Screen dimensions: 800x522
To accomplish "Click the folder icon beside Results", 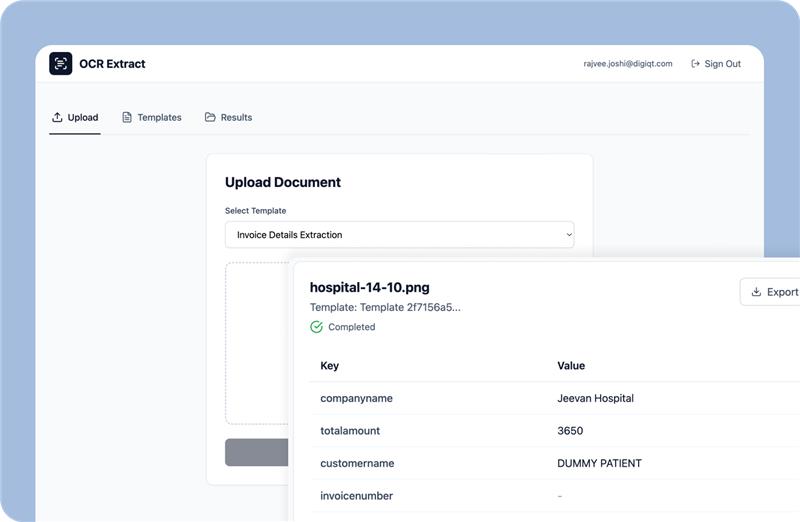I will pos(210,117).
